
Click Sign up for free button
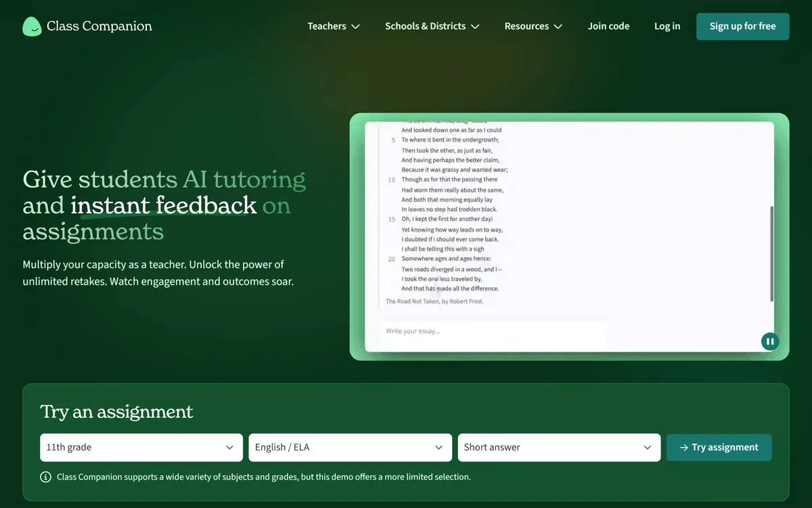(x=743, y=26)
